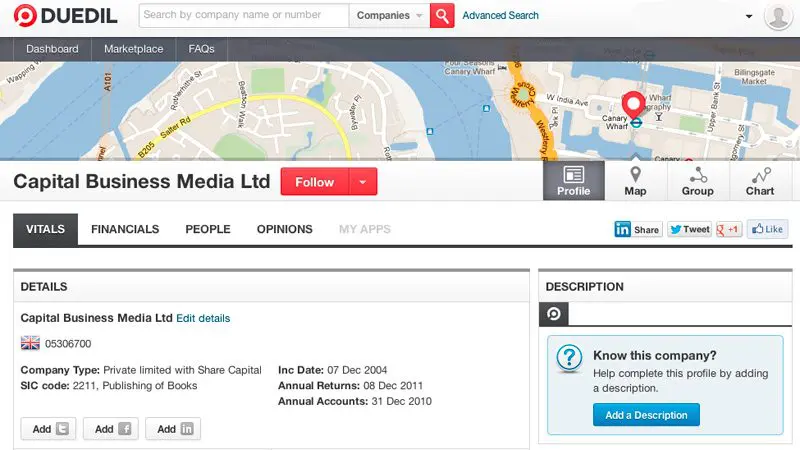
Task: Expand the account menu arrow
Action: coord(749,17)
